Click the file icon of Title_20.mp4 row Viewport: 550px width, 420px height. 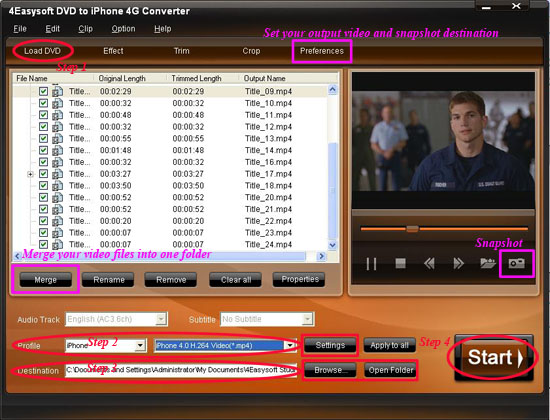(58, 198)
